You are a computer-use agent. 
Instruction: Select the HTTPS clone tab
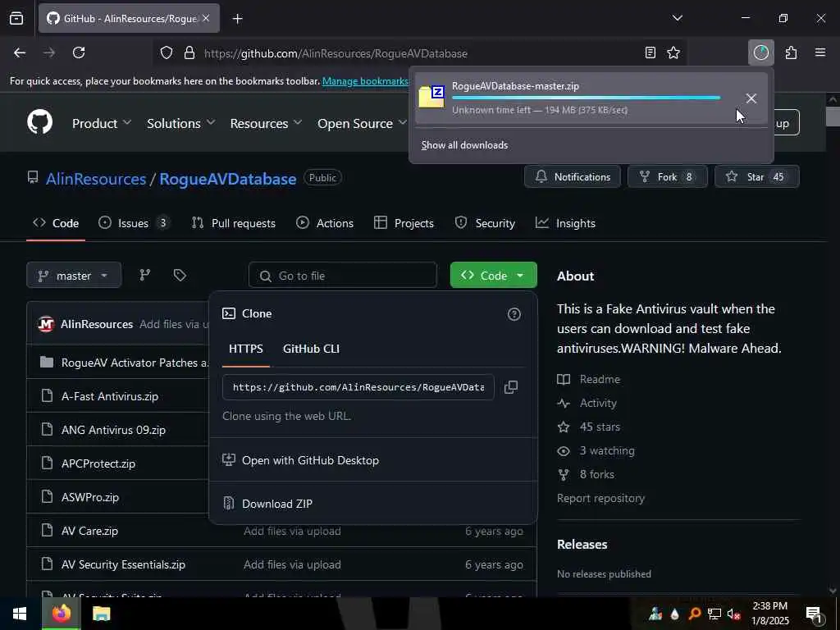coord(246,349)
